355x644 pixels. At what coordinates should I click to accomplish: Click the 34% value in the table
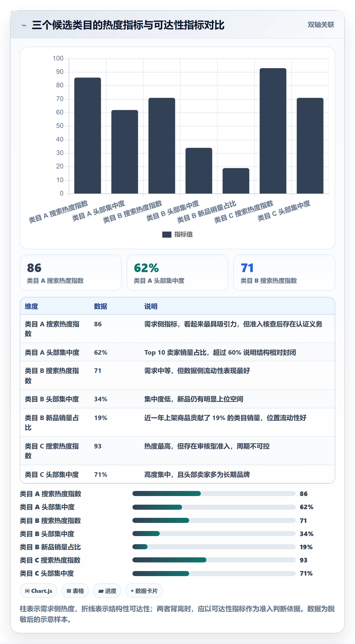101,399
